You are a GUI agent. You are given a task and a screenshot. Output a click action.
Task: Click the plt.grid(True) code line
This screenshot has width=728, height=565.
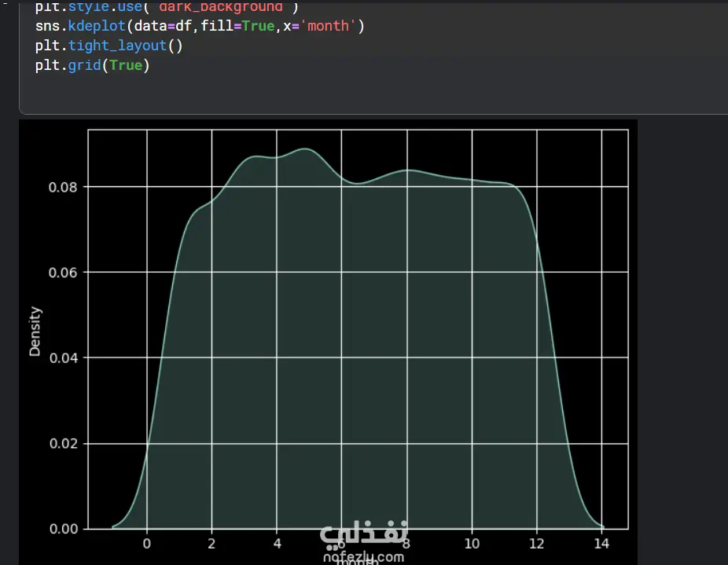[93, 65]
